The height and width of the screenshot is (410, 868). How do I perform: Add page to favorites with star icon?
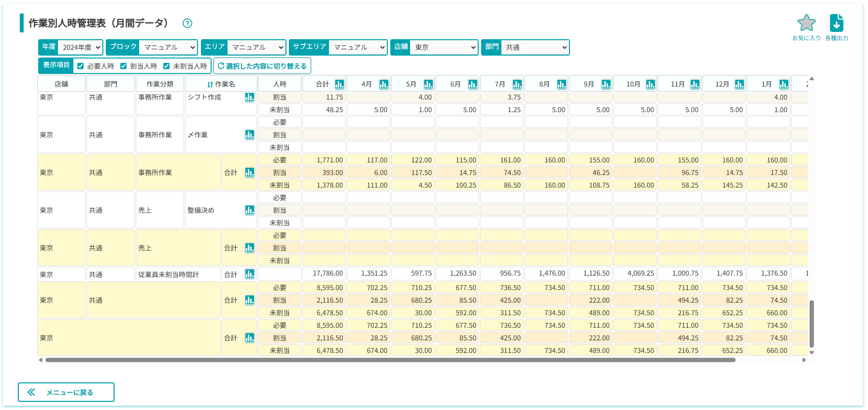click(806, 23)
